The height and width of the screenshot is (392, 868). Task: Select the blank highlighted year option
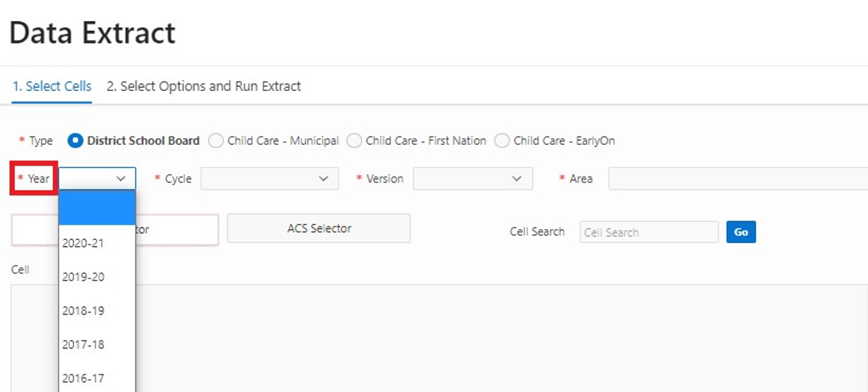pos(97,208)
